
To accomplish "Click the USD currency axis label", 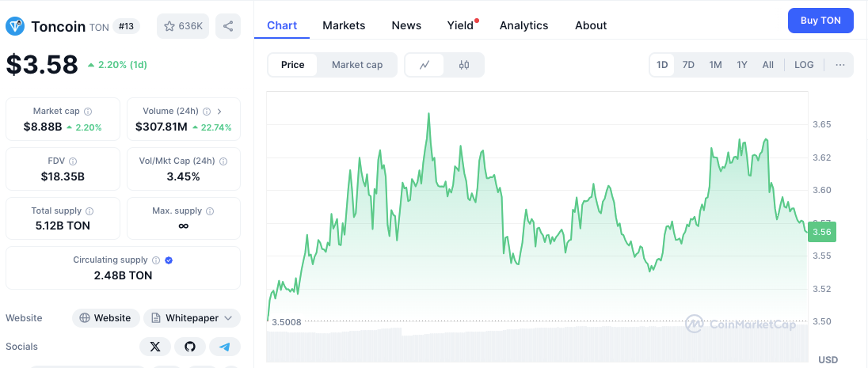I will click(828, 360).
